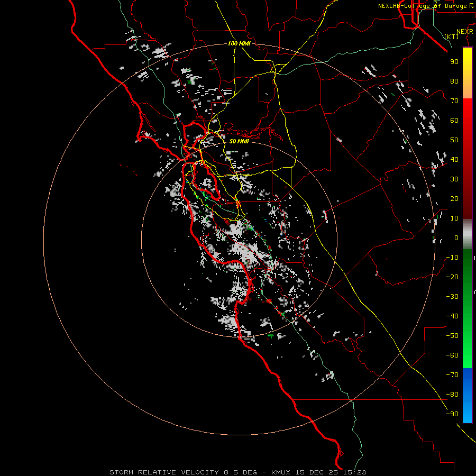Pick the -90 knot scale label
Screen dimensions: 476x476
[x=452, y=414]
